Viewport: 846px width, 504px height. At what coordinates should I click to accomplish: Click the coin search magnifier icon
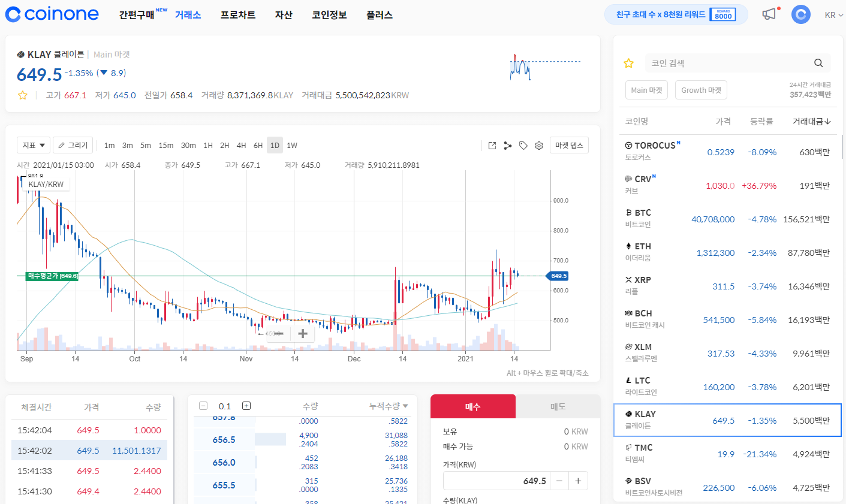[818, 64]
